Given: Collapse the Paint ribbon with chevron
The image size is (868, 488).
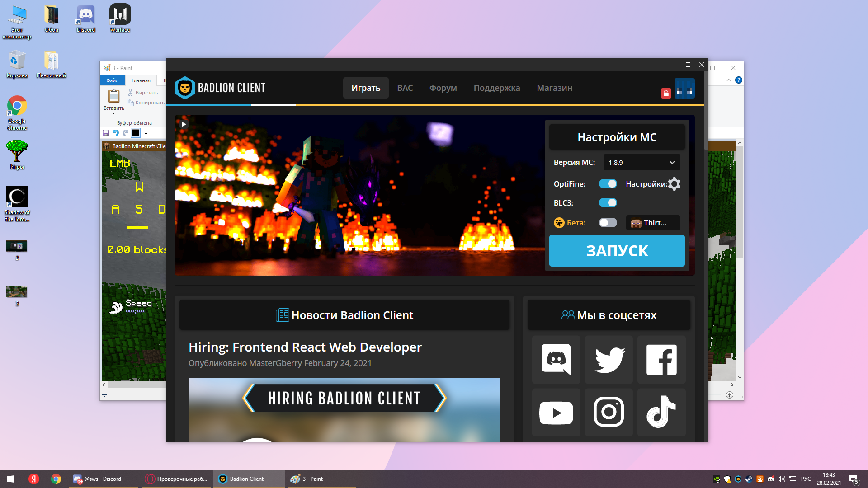Looking at the screenshot, I should pyautogui.click(x=729, y=80).
